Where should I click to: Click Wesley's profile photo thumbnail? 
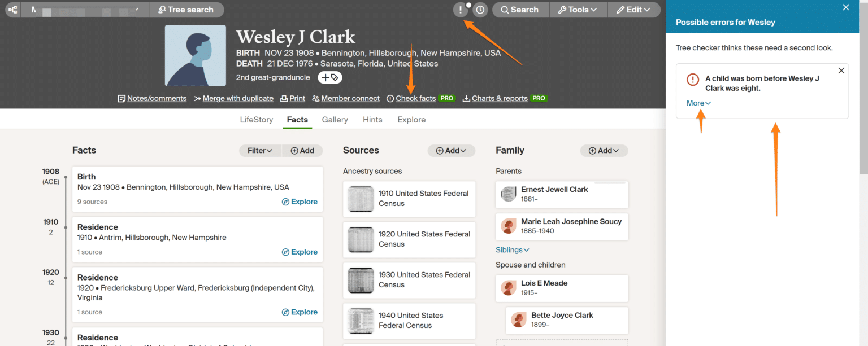point(195,55)
